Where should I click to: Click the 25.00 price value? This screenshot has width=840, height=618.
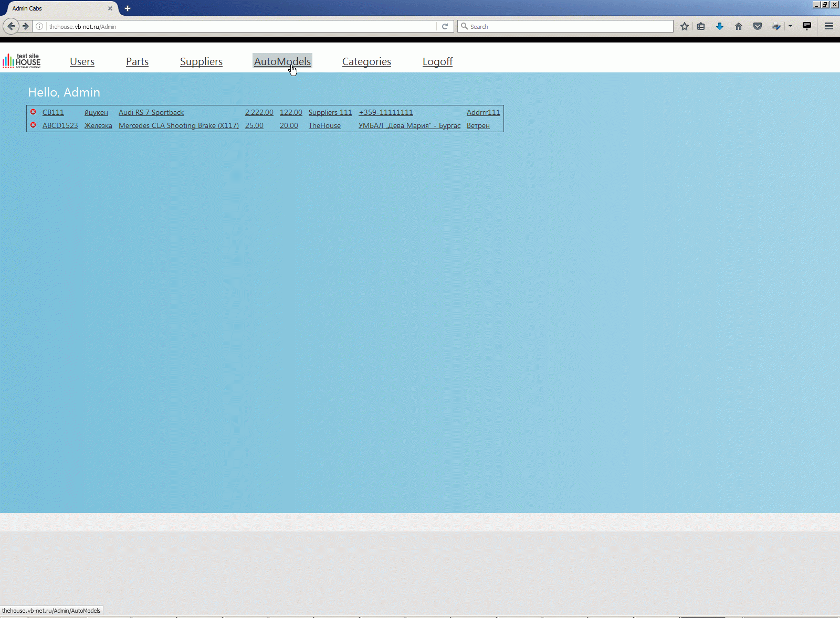[x=254, y=125]
